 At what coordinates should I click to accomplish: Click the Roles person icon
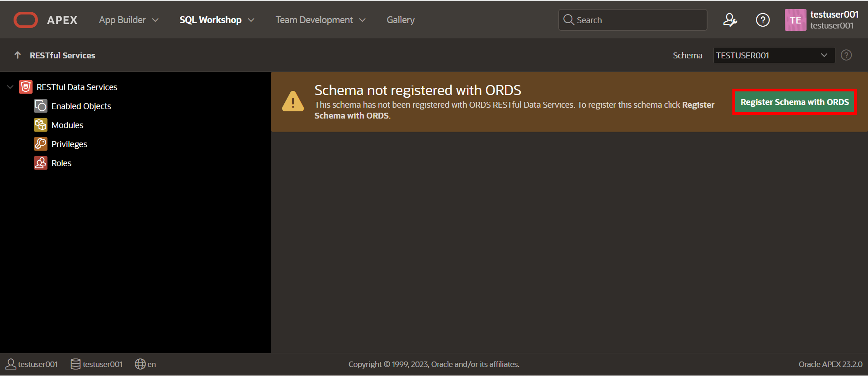[x=41, y=163]
